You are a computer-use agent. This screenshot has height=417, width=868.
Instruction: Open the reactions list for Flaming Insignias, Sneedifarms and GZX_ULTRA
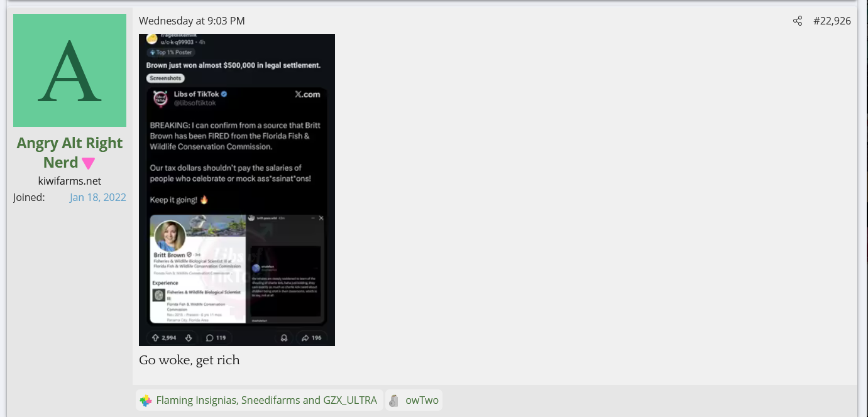[266, 400]
